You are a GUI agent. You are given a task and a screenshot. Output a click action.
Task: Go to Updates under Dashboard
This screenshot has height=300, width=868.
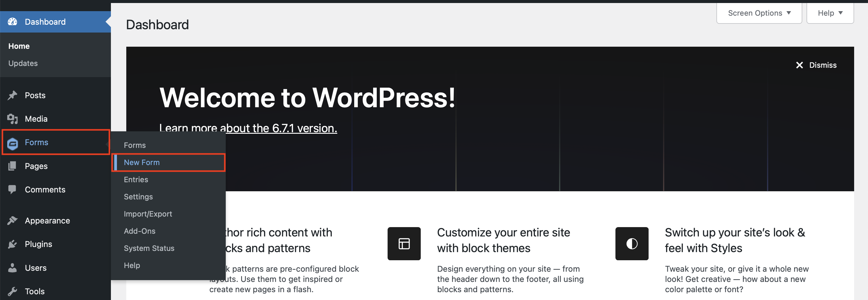pos(23,63)
